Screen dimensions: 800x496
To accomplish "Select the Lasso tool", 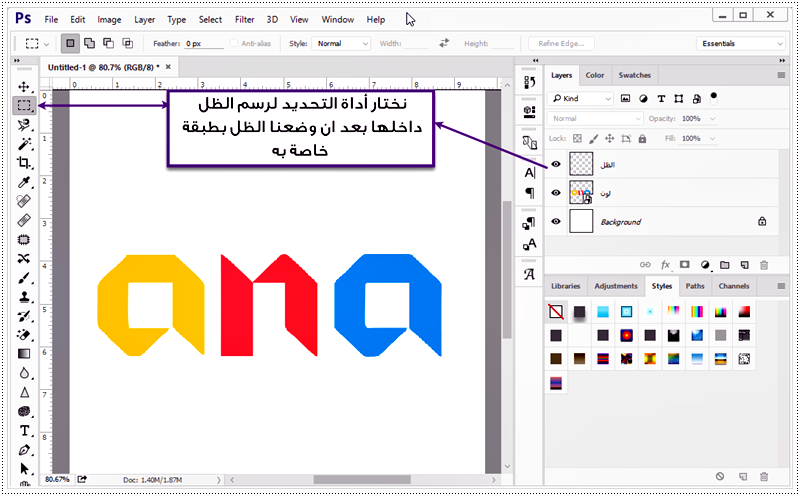I will (x=23, y=125).
